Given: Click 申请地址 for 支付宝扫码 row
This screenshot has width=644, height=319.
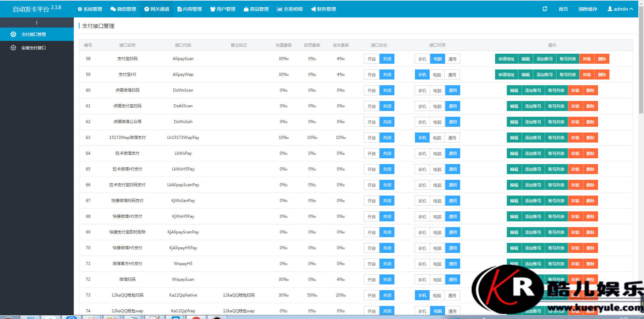Looking at the screenshot, I should (506, 59).
